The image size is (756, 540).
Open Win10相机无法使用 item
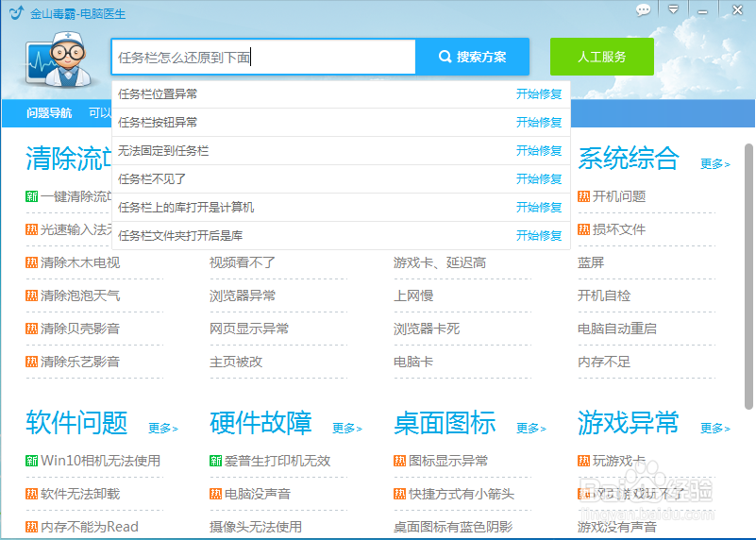(x=101, y=461)
